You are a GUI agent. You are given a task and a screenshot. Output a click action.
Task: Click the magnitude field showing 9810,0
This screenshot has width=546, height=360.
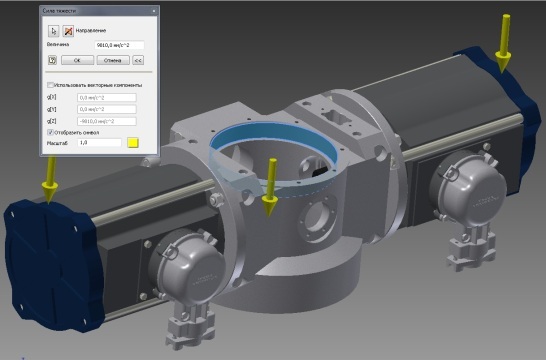(119, 45)
